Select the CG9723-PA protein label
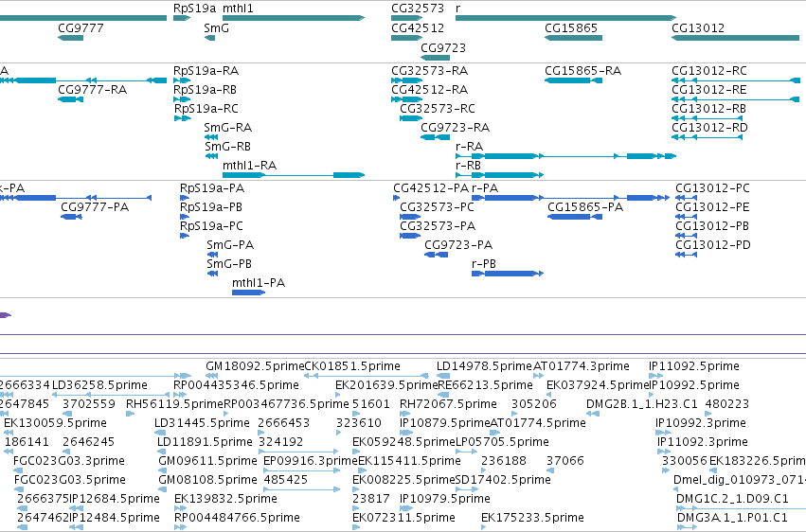The height and width of the screenshot is (532, 806). pos(458,245)
